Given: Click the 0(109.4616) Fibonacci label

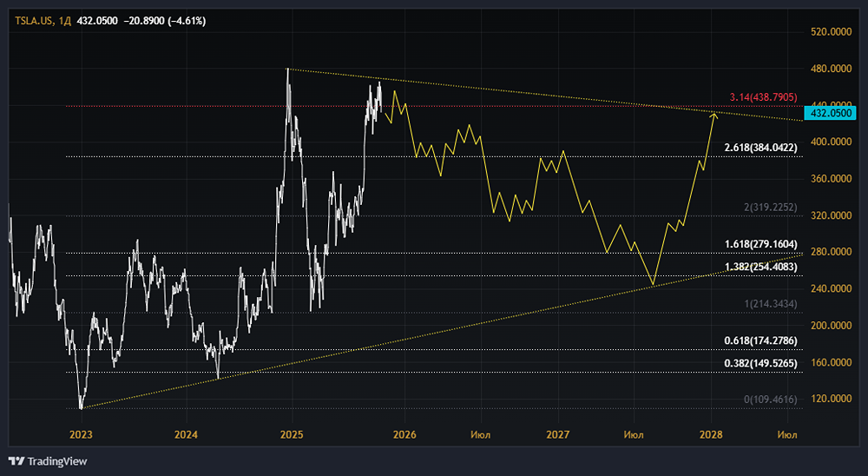Looking at the screenshot, I should click(771, 400).
